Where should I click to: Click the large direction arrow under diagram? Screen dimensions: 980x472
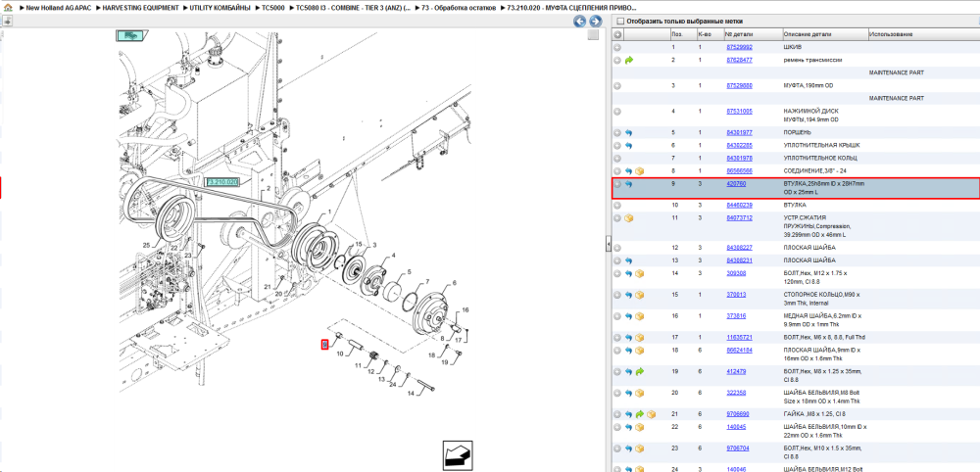(459, 454)
